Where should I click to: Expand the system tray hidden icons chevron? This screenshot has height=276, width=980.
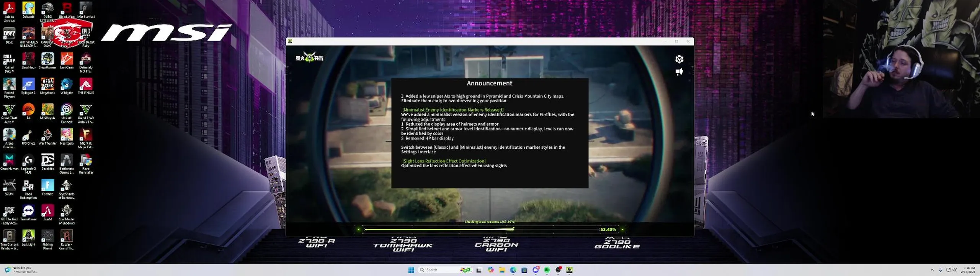click(932, 270)
